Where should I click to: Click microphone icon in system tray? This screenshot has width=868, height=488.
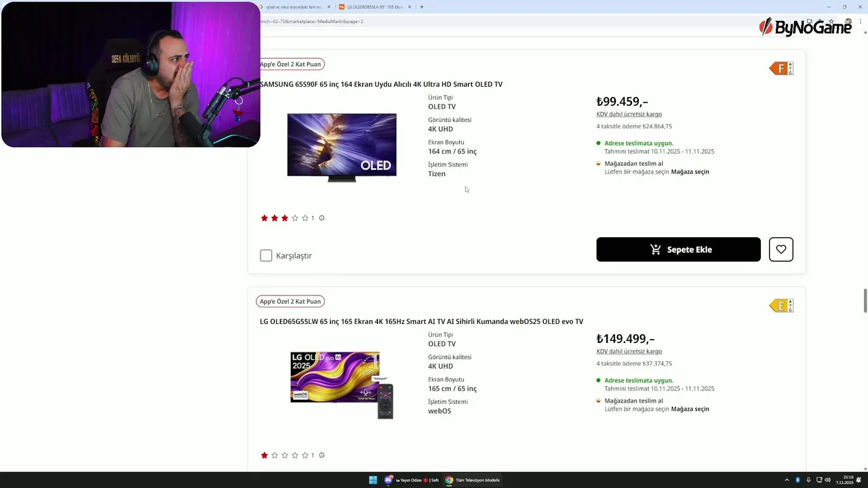[x=808, y=480]
